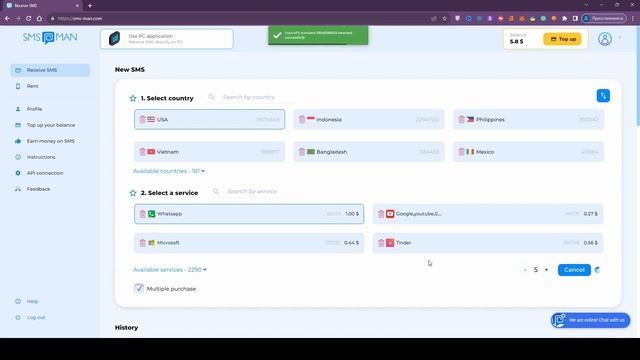Click the yellow Top up button
The width and height of the screenshot is (640, 360).
click(x=562, y=39)
